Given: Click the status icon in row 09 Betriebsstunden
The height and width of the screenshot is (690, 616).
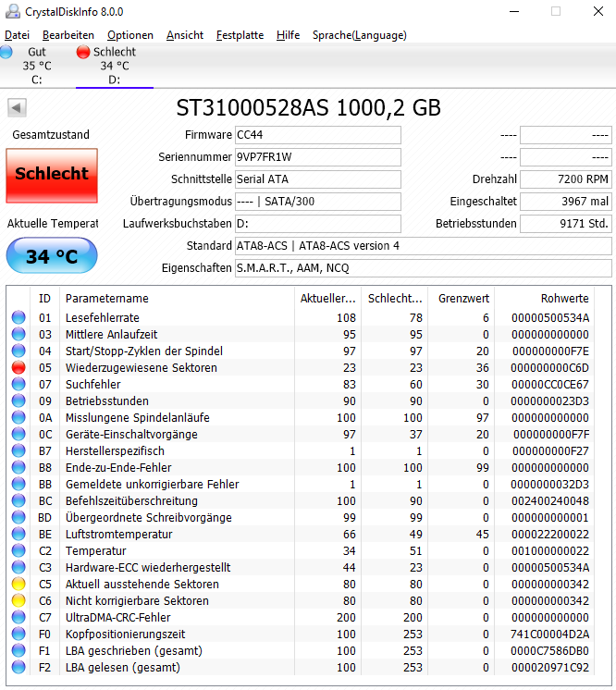Looking at the screenshot, I should [x=18, y=400].
